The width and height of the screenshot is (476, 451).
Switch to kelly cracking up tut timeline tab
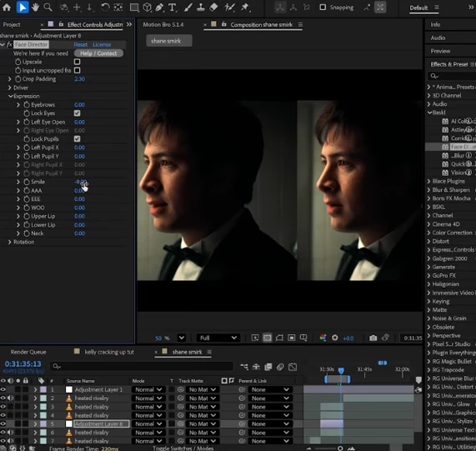(x=109, y=352)
